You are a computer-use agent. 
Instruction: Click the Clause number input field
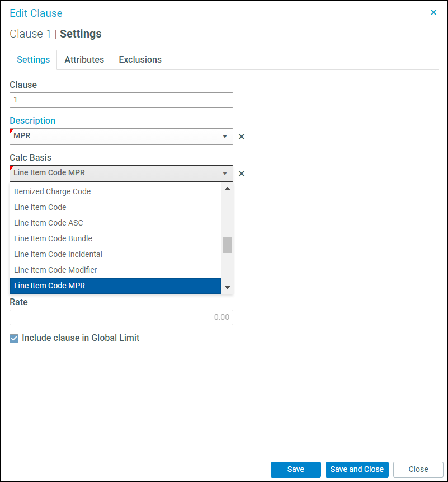121,100
